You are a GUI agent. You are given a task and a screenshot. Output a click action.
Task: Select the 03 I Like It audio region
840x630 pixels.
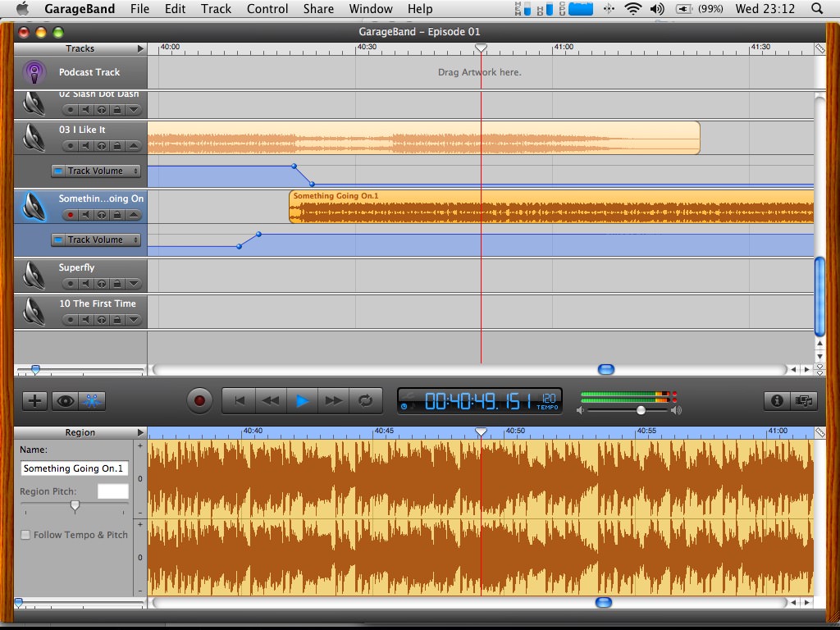click(424, 138)
